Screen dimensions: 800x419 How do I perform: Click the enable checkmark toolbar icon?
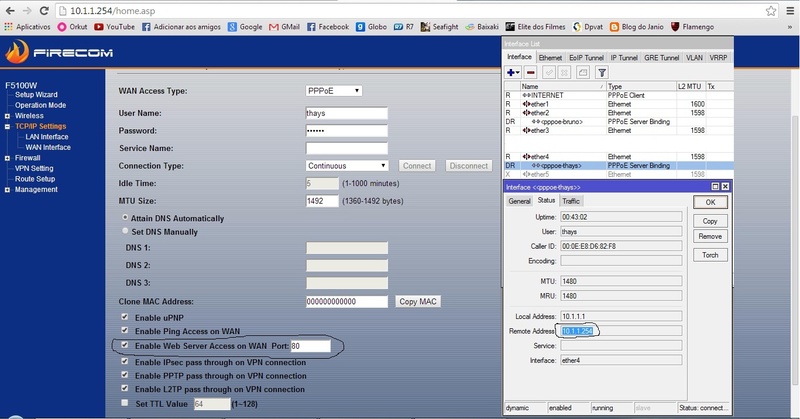(x=548, y=72)
